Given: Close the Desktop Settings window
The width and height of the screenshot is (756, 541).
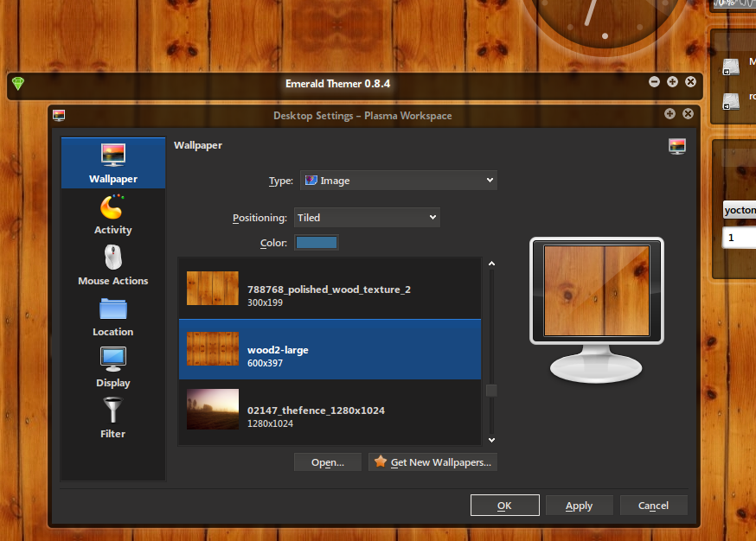Looking at the screenshot, I should coord(688,114).
